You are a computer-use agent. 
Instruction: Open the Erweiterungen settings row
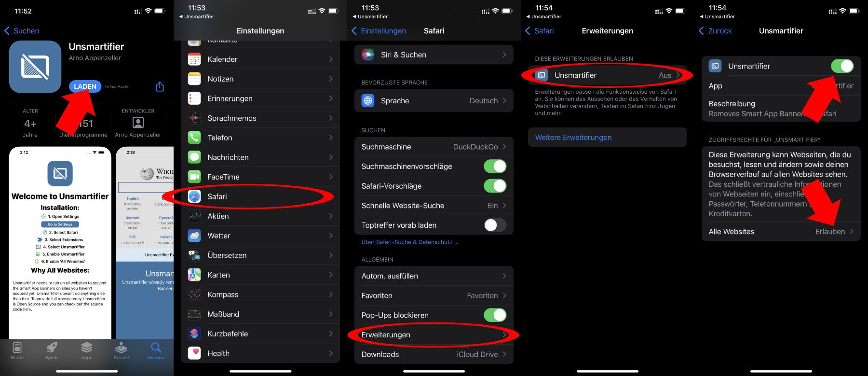tap(434, 334)
